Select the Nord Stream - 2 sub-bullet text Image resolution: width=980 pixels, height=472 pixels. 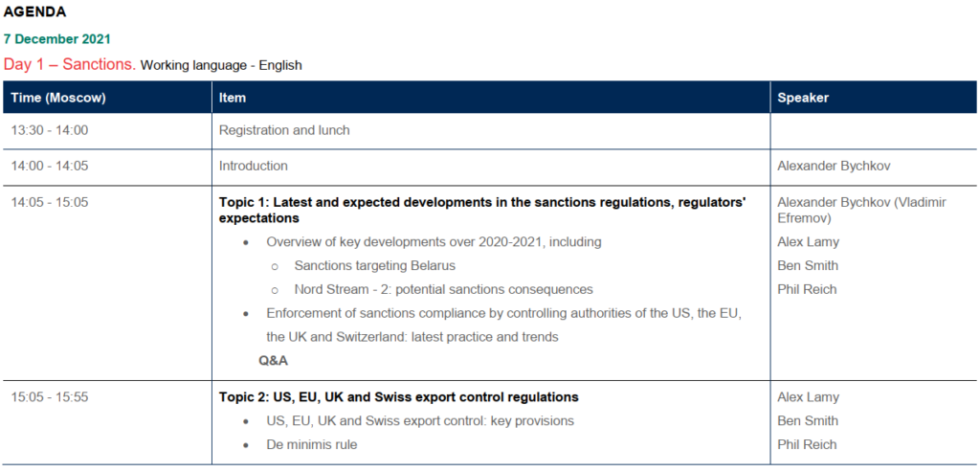(x=443, y=289)
